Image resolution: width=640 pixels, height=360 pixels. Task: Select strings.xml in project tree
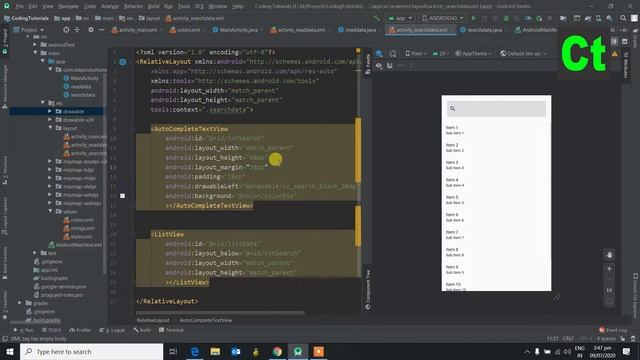pyautogui.click(x=82, y=228)
